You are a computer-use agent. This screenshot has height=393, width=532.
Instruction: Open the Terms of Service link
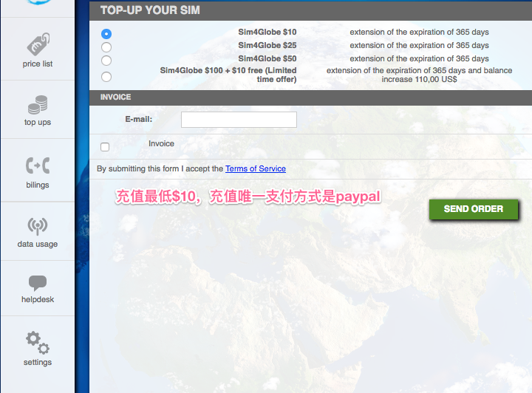(256, 168)
